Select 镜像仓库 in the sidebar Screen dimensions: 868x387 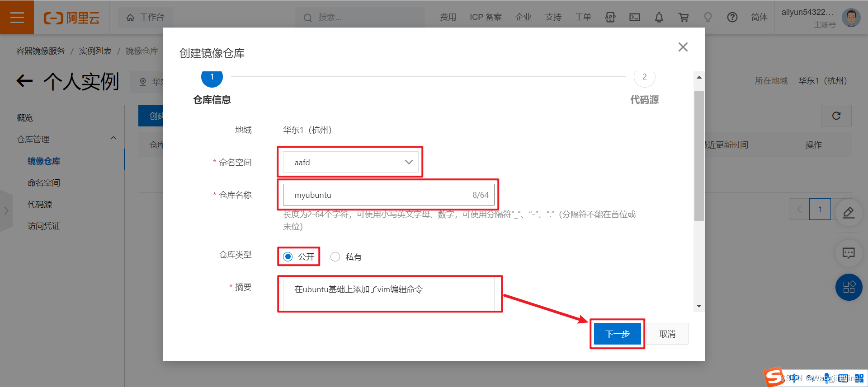tap(44, 161)
